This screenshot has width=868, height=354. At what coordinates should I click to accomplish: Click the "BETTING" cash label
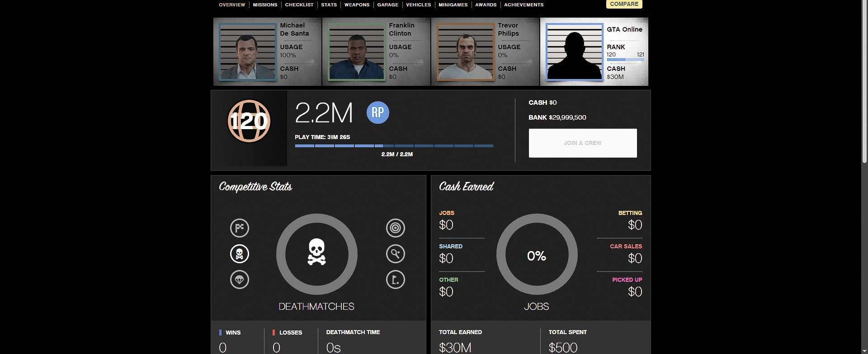click(x=630, y=213)
